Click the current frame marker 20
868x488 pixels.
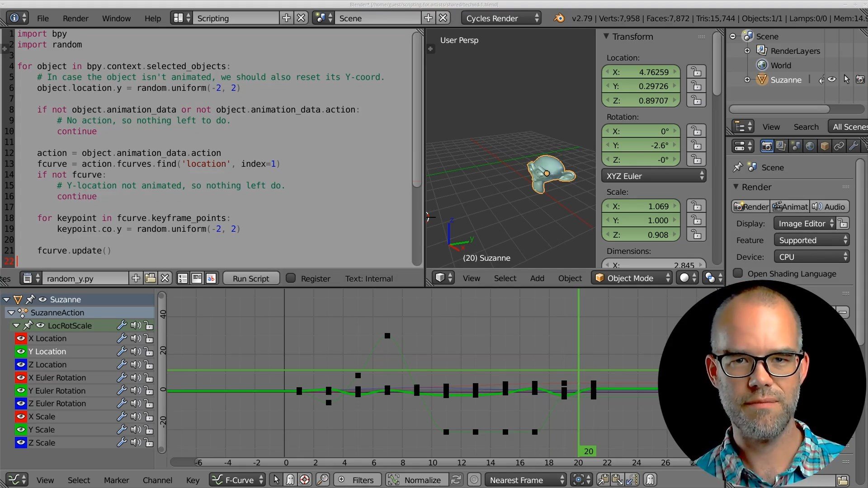588,451
